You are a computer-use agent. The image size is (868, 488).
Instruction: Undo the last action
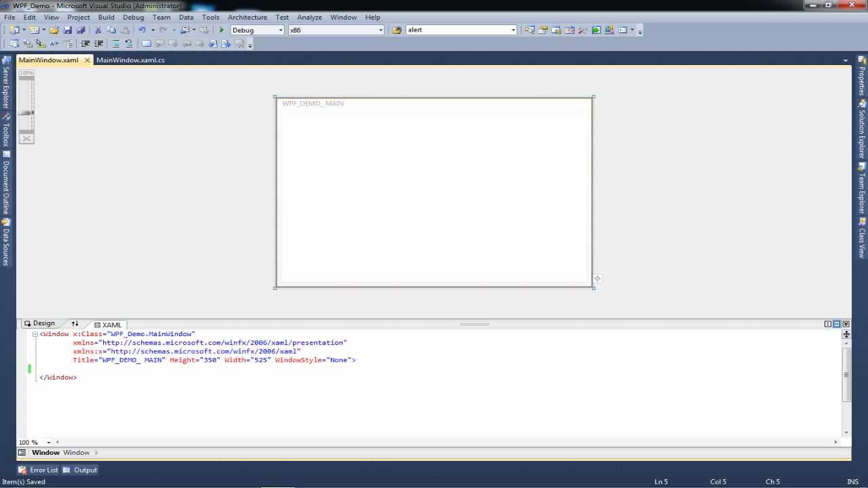coord(142,30)
